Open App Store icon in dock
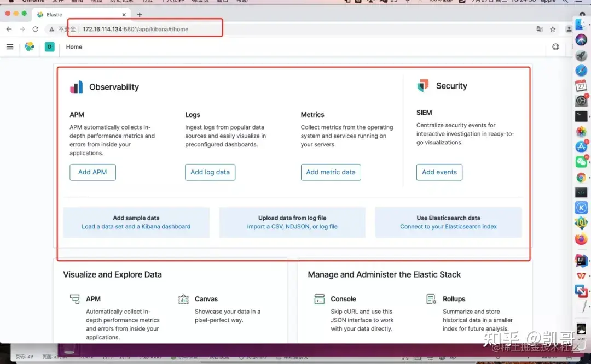The height and width of the screenshot is (364, 591). pyautogui.click(x=581, y=146)
